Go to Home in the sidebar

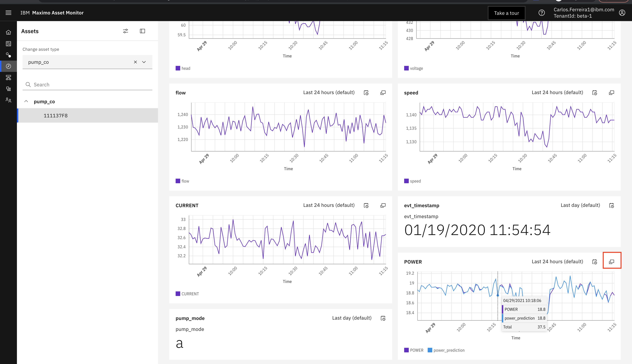click(8, 32)
